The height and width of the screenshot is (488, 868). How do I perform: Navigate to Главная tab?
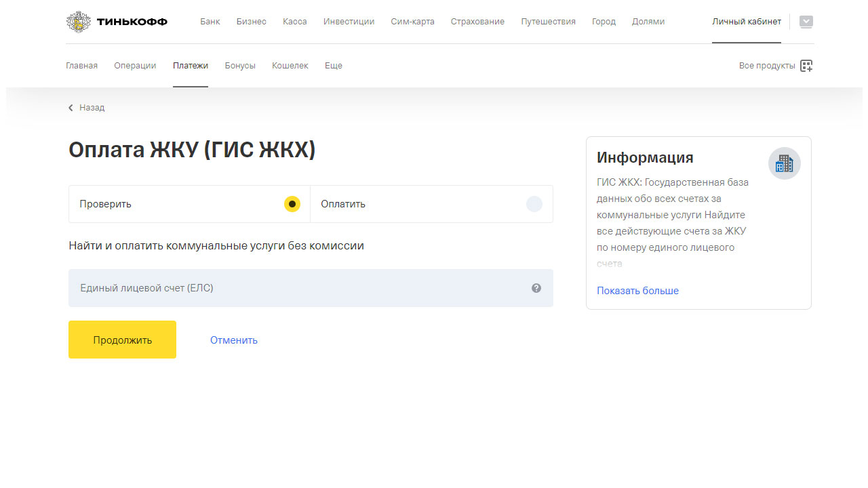click(x=81, y=66)
